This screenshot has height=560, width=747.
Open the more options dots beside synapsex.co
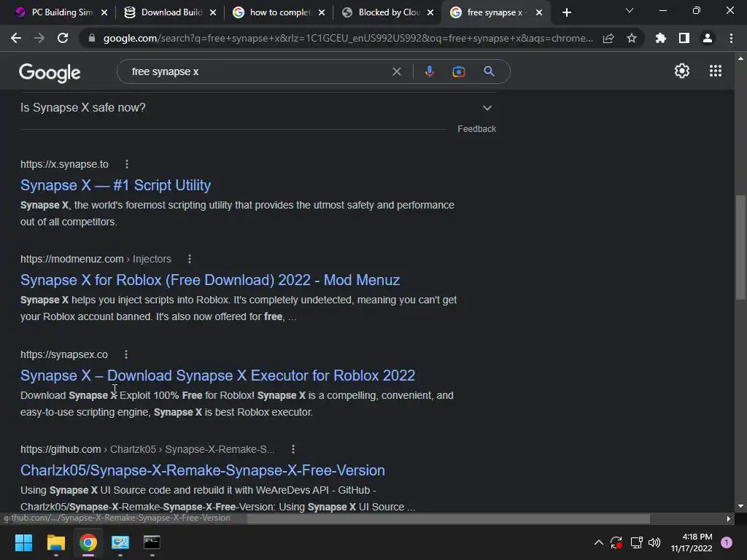[125, 355]
